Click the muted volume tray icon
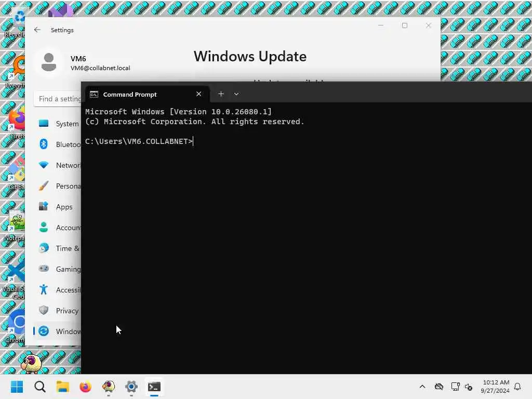Viewport: 532px width, 399px height. (469, 387)
